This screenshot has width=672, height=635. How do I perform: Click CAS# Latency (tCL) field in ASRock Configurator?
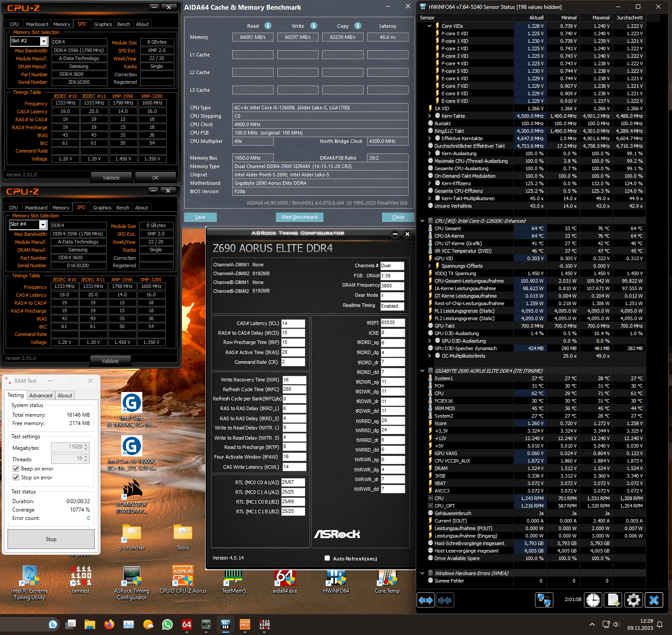click(x=293, y=323)
